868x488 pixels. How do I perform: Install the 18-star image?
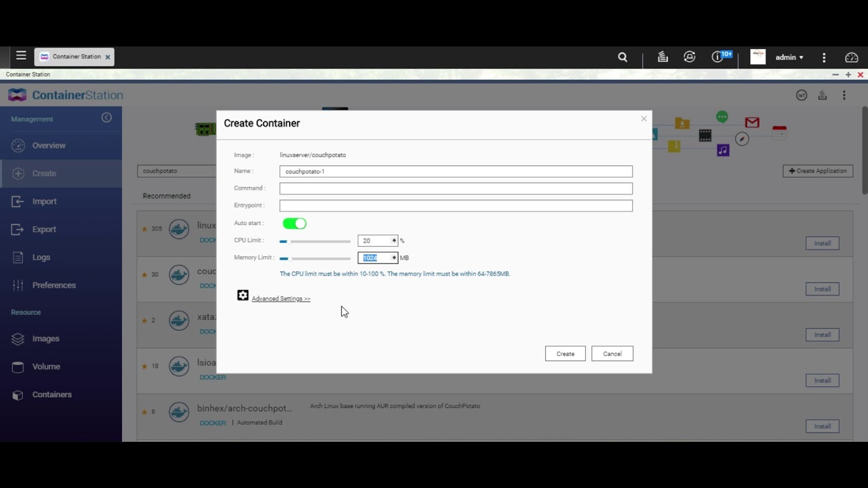tap(823, 380)
